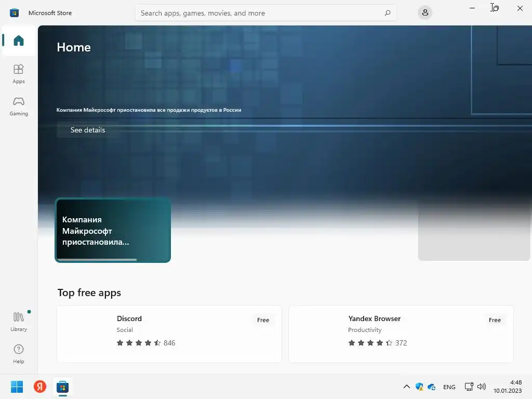Viewport: 532px width, 399px height.
Task: Click the Productivity category under Yandex Browser
Action: point(365,330)
